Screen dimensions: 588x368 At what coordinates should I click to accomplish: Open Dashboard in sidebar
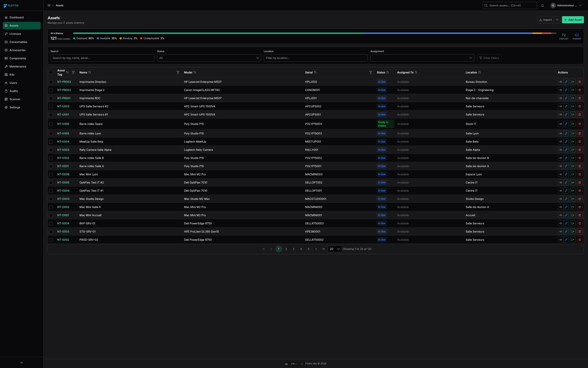coord(22,18)
